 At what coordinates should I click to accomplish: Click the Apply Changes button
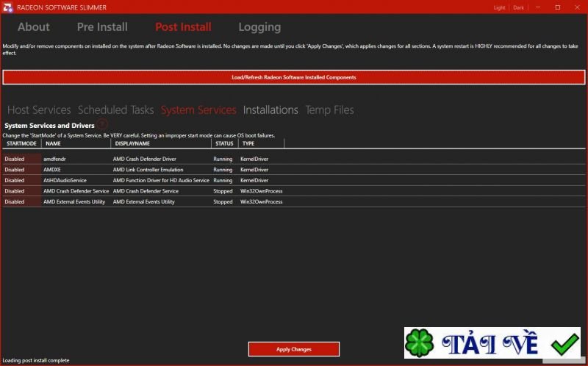click(x=293, y=349)
